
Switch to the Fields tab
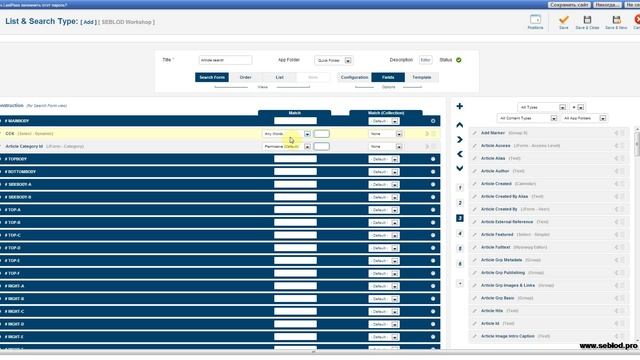tap(388, 77)
